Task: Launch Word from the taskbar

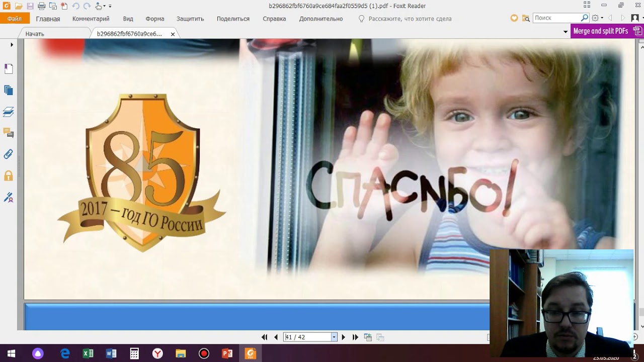Action: [111, 353]
